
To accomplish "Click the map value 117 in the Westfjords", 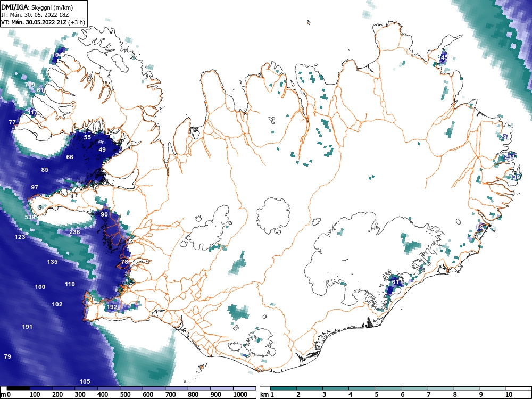I will [x=32, y=113].
